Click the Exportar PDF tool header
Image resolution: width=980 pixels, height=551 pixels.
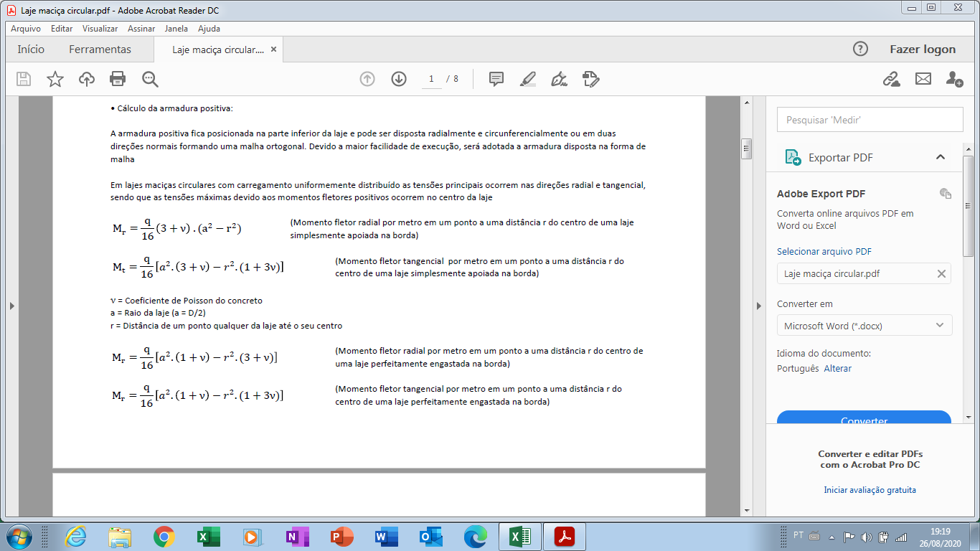(865, 157)
